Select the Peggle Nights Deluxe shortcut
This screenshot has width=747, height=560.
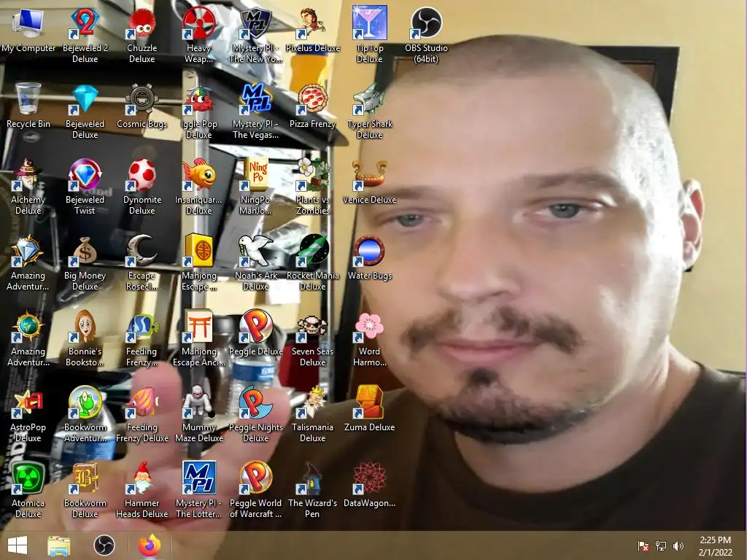coord(256,414)
